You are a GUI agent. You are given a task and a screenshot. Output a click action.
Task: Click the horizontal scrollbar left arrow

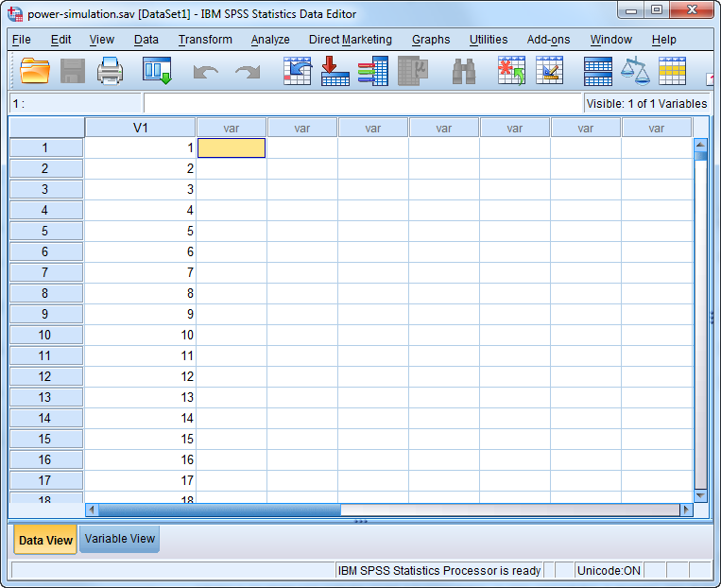92,510
